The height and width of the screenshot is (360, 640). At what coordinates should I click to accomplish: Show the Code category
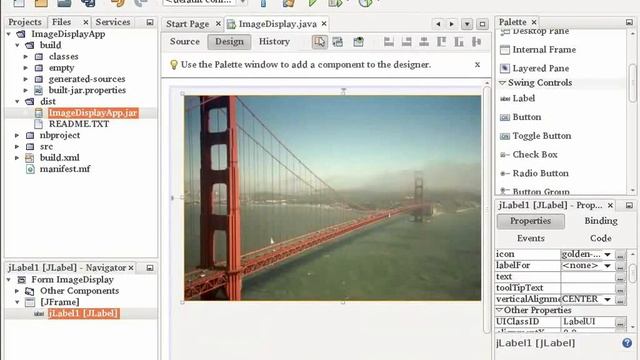pos(601,238)
